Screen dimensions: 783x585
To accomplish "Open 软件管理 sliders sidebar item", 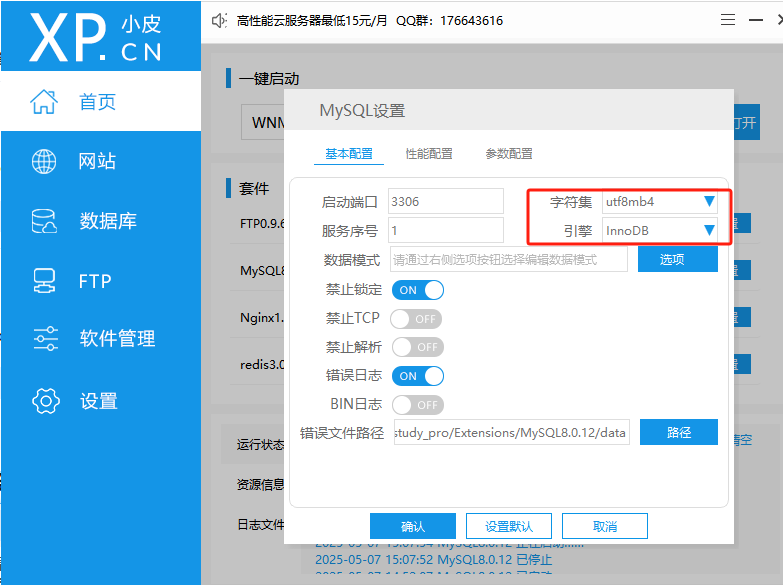I will (x=101, y=339).
